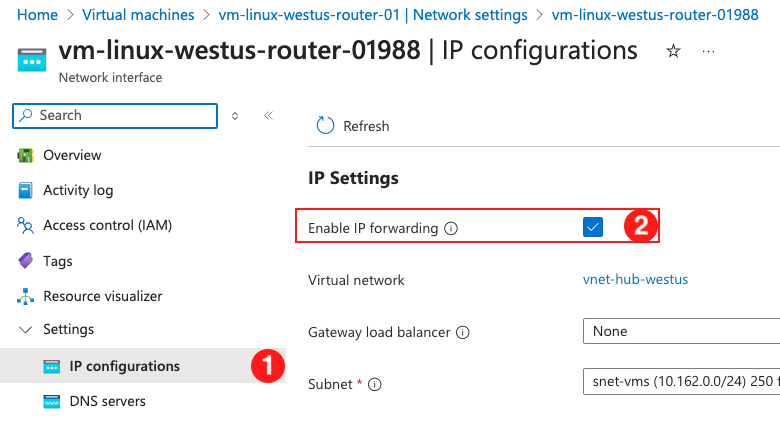This screenshot has width=780, height=421.
Task: Open the vnet-hub-westus virtual network link
Action: click(x=635, y=279)
